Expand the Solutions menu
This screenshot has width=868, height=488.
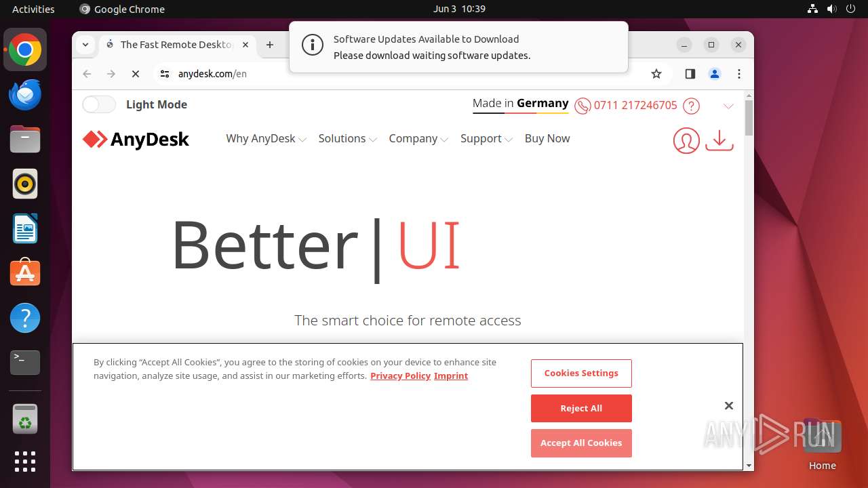tap(347, 138)
